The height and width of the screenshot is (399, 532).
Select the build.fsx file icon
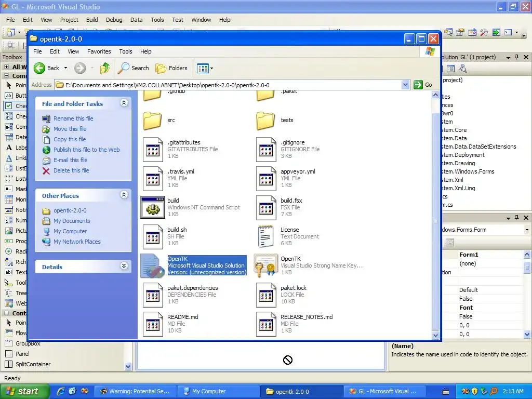point(266,208)
